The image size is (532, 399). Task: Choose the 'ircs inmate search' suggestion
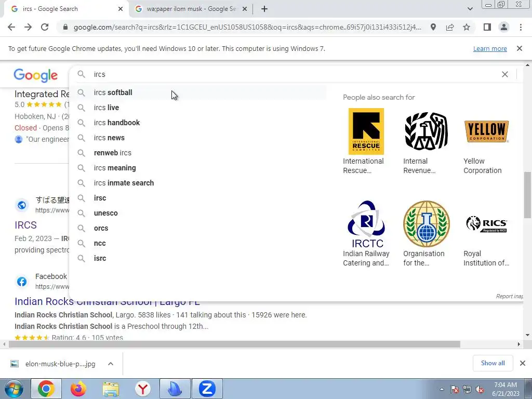click(x=198, y=183)
